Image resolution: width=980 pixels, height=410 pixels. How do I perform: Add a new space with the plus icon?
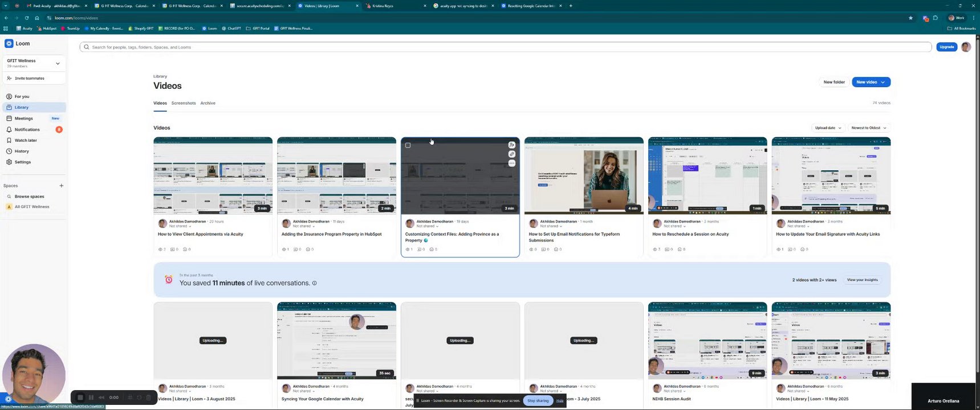tap(62, 186)
